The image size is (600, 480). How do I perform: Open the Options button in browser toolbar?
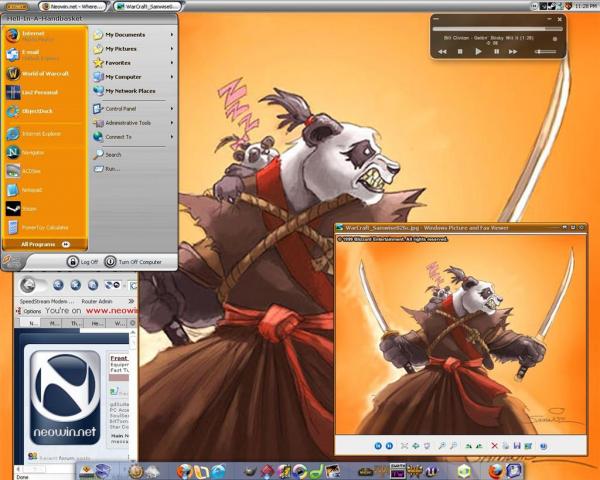(x=28, y=311)
